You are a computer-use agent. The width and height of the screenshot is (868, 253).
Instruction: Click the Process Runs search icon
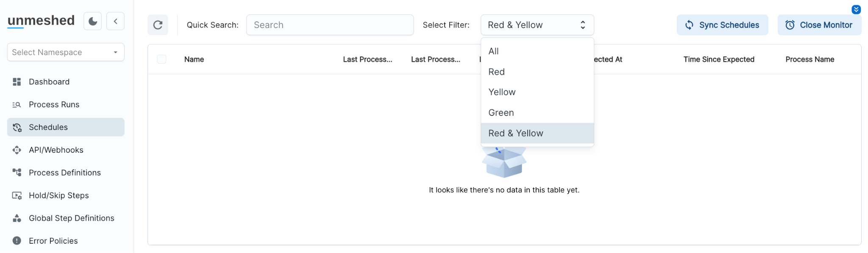[17, 105]
